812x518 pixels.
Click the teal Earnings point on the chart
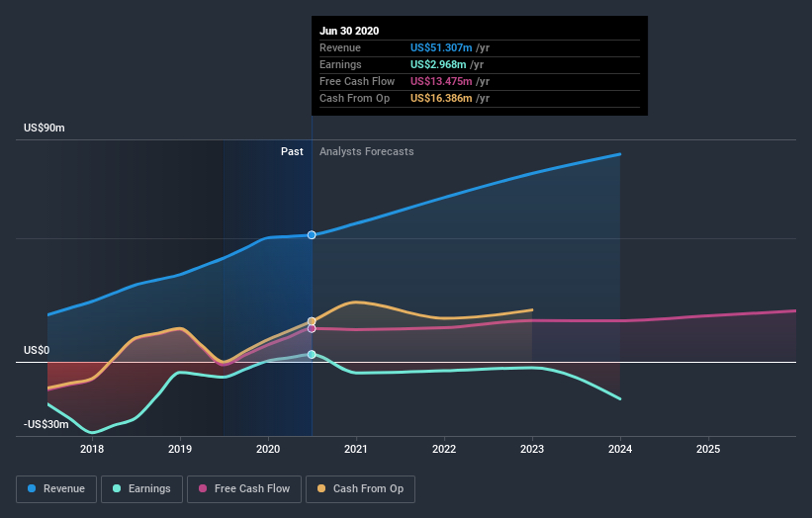point(312,355)
